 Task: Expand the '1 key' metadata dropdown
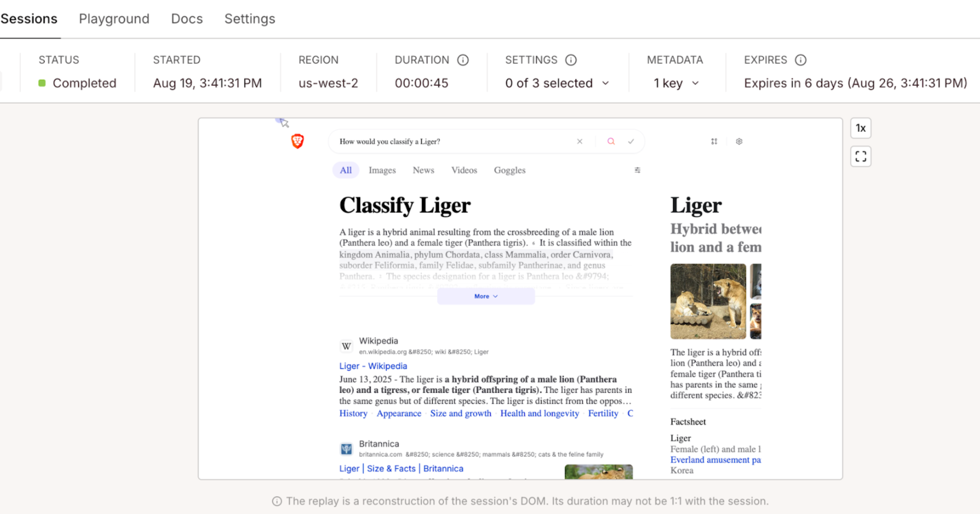pos(677,83)
